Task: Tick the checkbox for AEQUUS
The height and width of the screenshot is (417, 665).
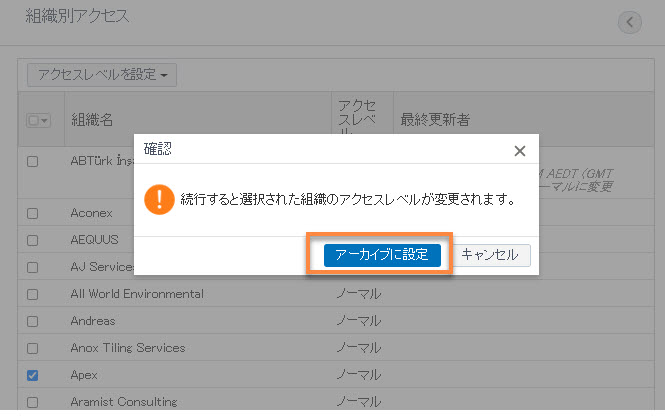Action: coord(33,241)
